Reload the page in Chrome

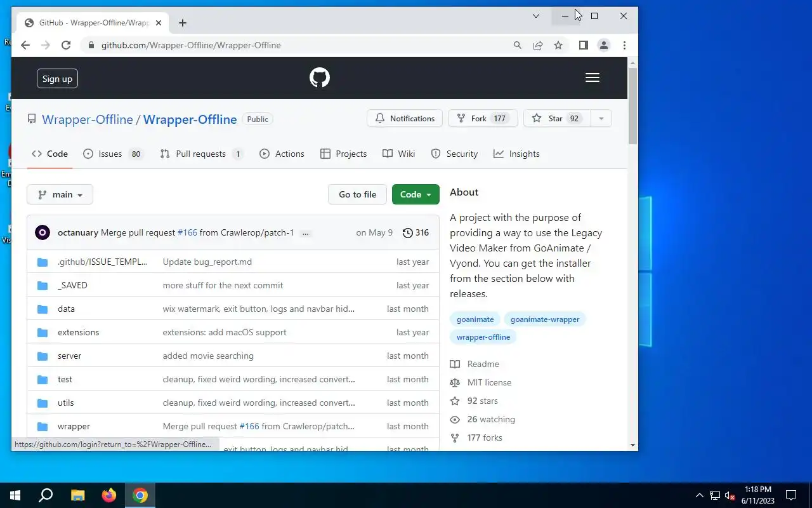tap(66, 45)
